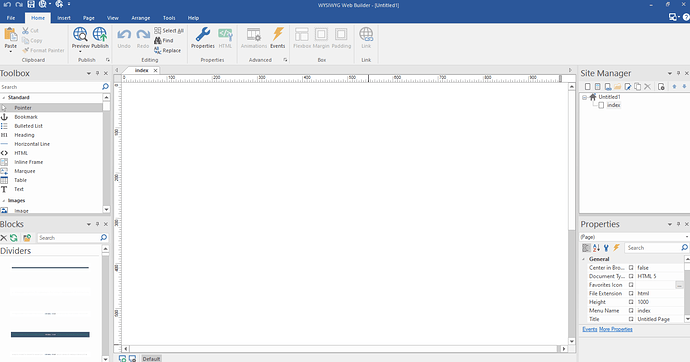Click Site Manager move down arrow

point(684,87)
